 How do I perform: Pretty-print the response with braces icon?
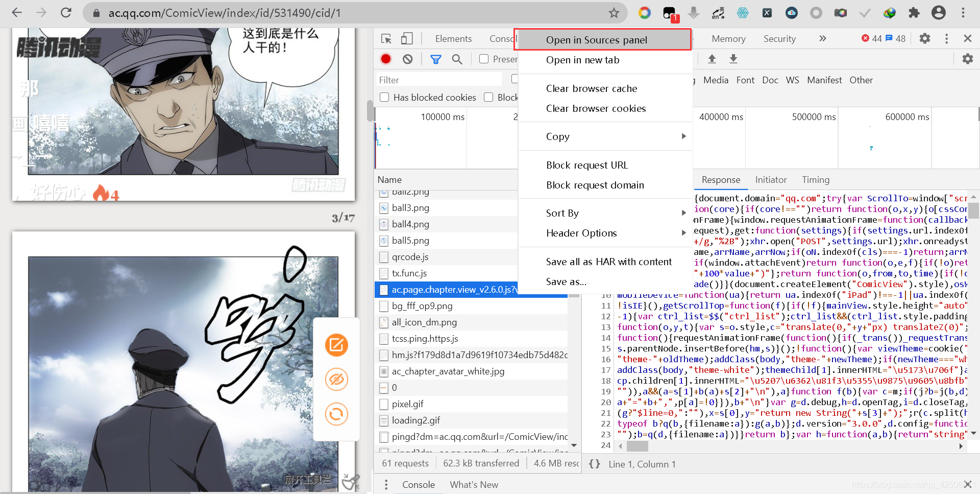coord(595,464)
